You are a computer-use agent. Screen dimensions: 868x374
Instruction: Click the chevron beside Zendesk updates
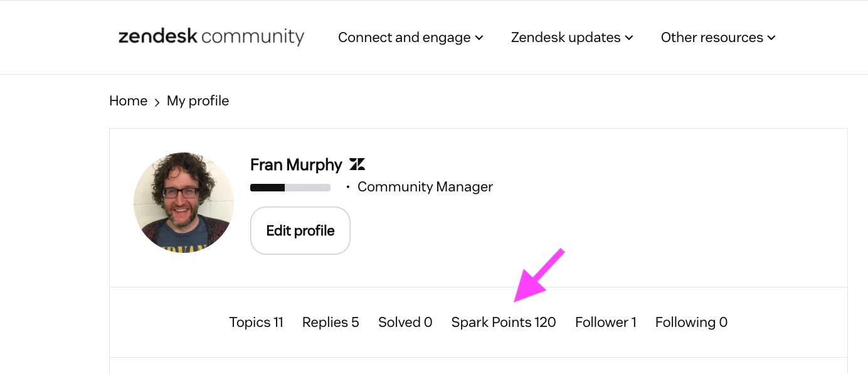click(629, 38)
